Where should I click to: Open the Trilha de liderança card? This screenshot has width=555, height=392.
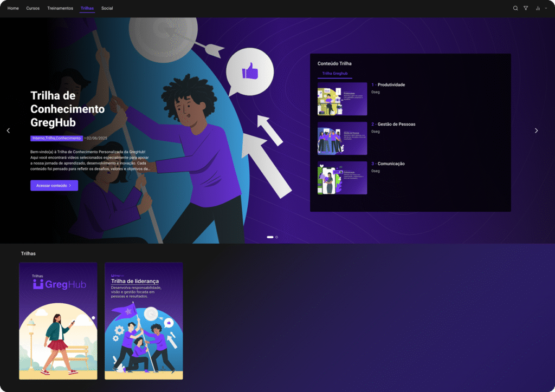pyautogui.click(x=144, y=321)
